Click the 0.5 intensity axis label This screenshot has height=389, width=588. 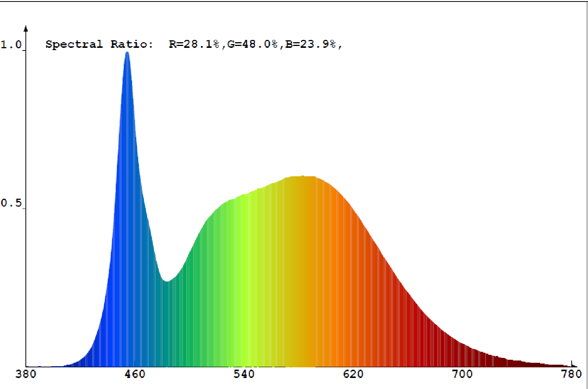11,203
